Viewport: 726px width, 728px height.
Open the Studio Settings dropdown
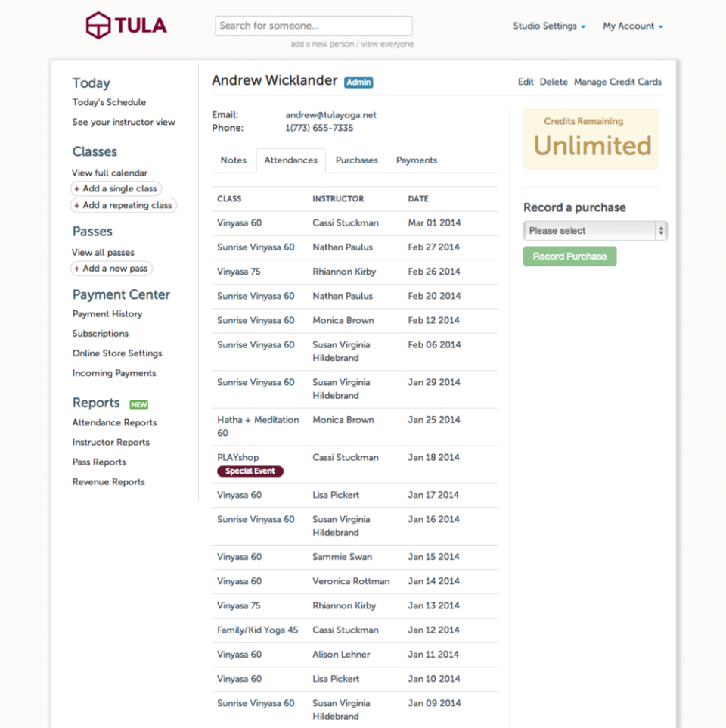(549, 26)
